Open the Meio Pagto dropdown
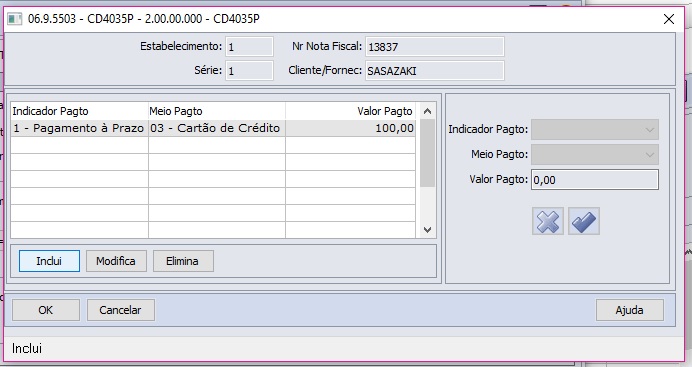 595,154
